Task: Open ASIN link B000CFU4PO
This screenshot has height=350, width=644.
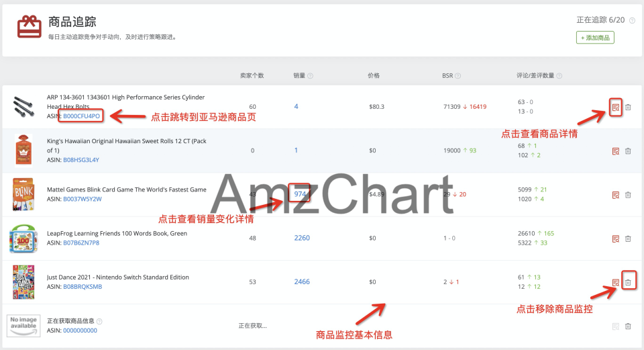Action: [x=81, y=116]
